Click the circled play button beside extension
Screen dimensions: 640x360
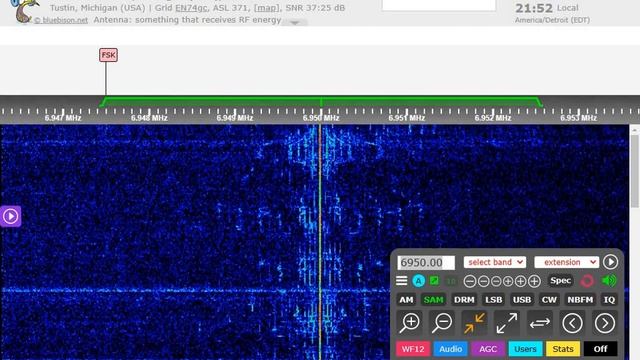pos(610,262)
